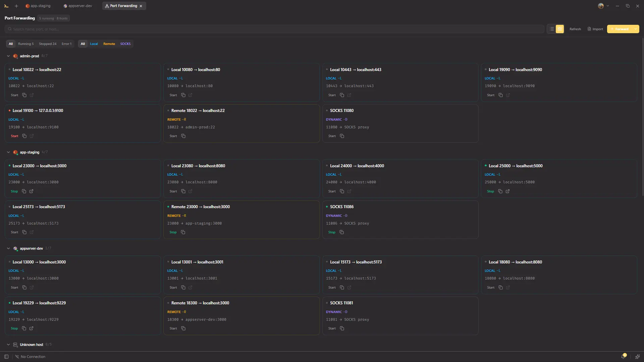Collapse the Unknown host group
The image size is (644, 362).
click(x=8, y=345)
